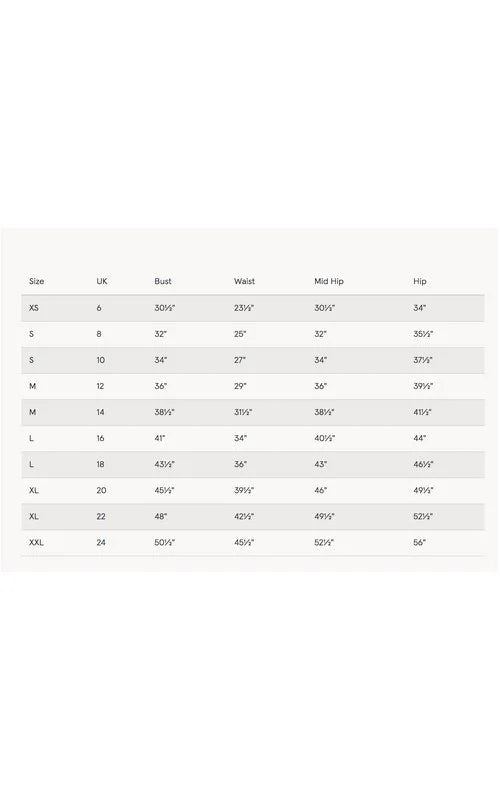This screenshot has width=500, height=800.
Task: Click the 29" waist measurement
Action: [240, 386]
